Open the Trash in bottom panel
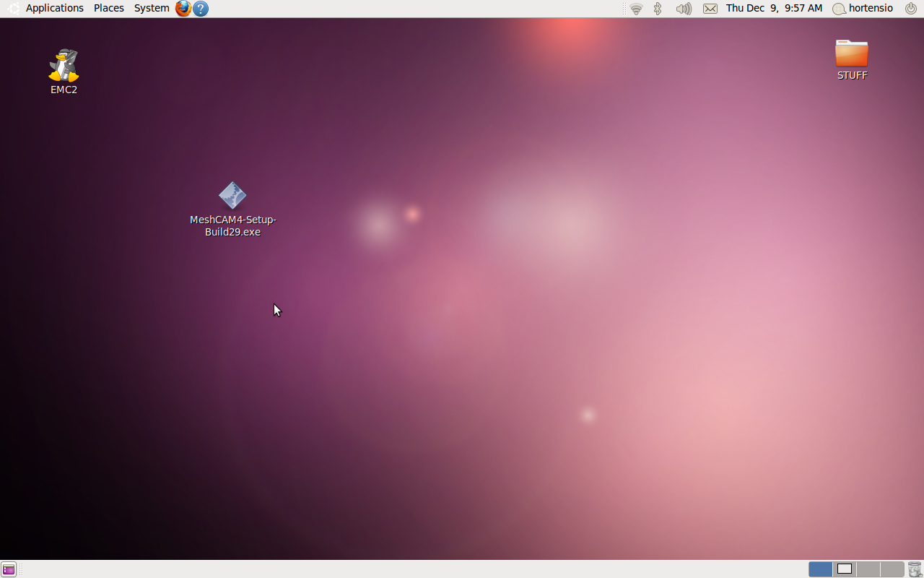 915,569
